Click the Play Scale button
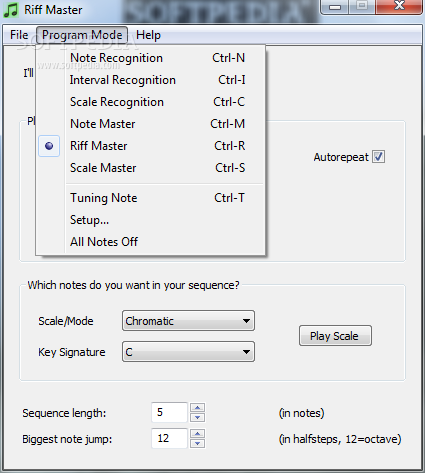The height and width of the screenshot is (473, 425). (335, 336)
